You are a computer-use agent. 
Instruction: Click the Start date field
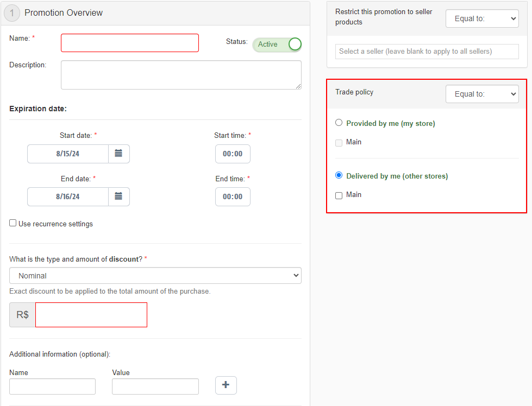[x=68, y=154]
